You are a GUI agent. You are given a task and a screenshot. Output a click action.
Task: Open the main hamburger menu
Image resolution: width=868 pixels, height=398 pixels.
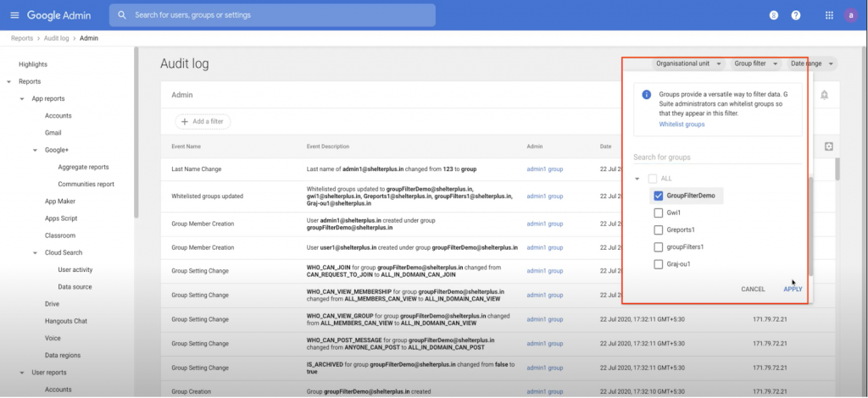[x=14, y=15]
